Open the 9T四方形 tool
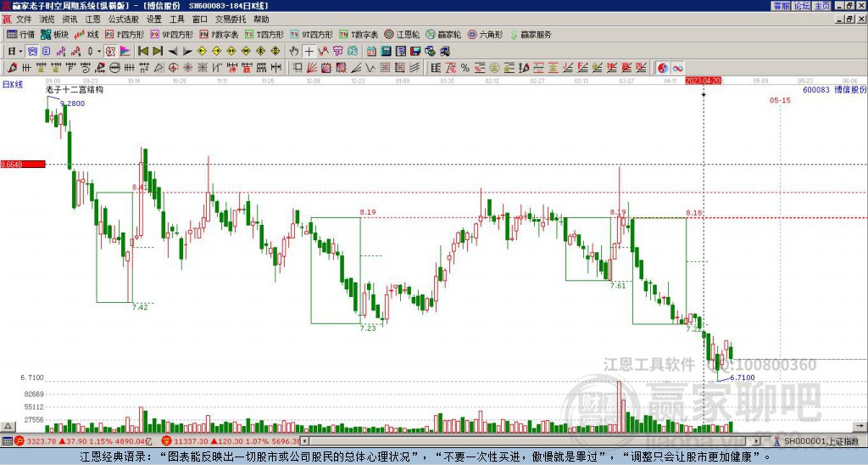 click(x=312, y=34)
